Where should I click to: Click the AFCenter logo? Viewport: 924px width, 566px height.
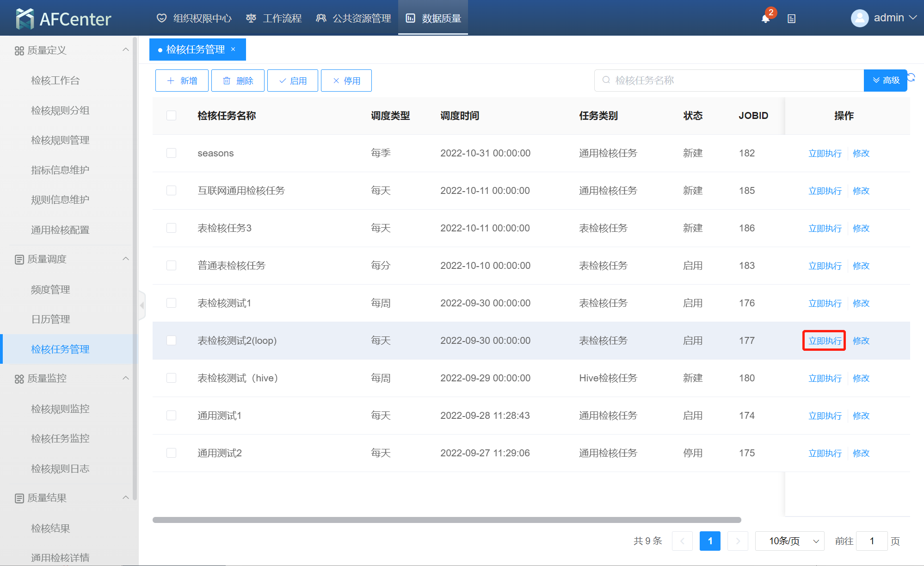[63, 19]
